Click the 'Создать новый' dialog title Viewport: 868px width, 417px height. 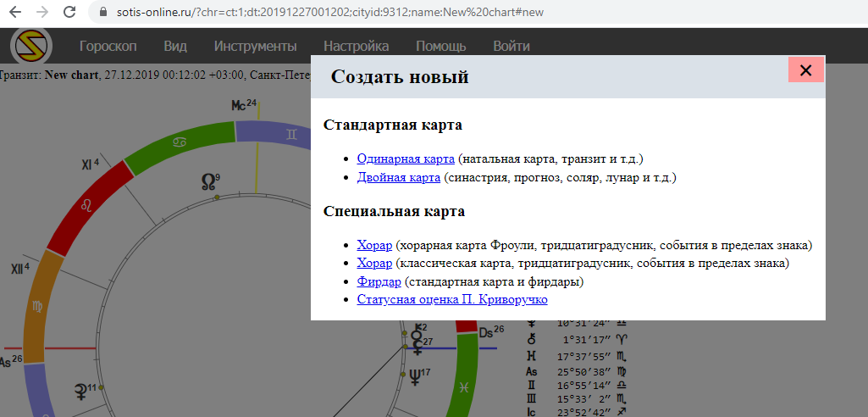400,76
